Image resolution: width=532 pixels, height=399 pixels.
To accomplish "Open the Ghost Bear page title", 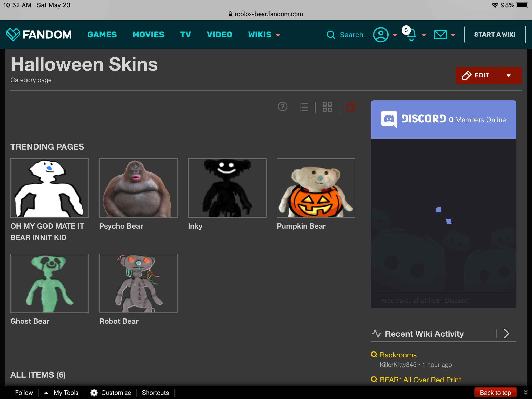I will (x=30, y=321).
